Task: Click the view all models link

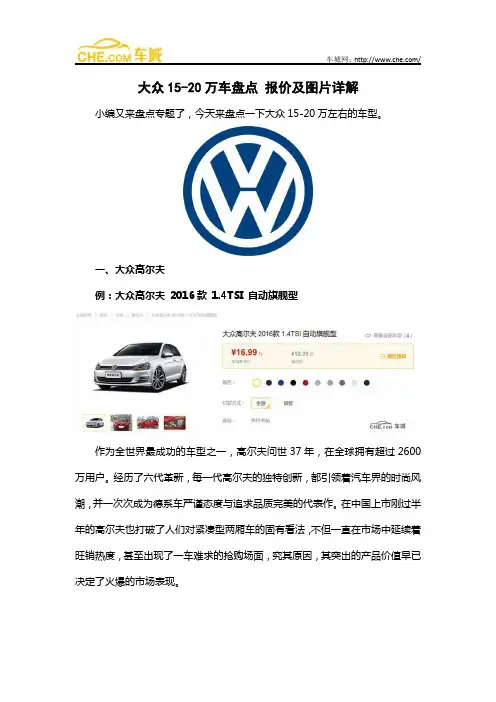Action: 389,335
